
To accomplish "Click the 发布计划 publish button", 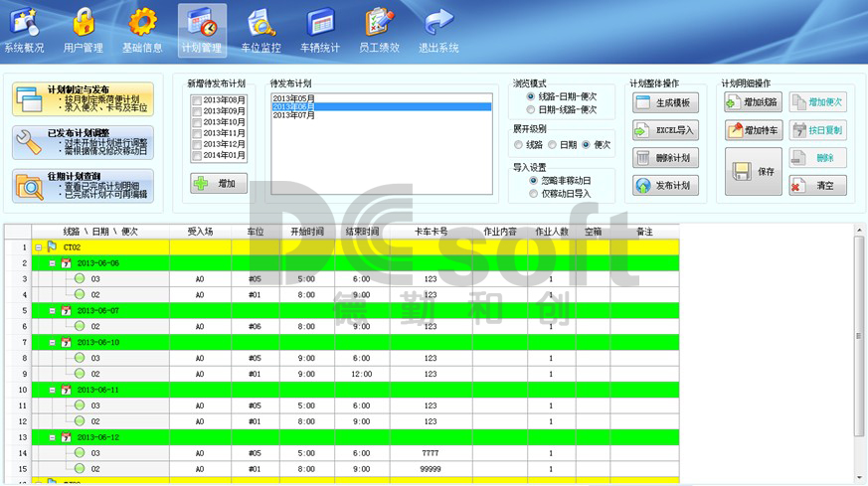I will coord(665,186).
